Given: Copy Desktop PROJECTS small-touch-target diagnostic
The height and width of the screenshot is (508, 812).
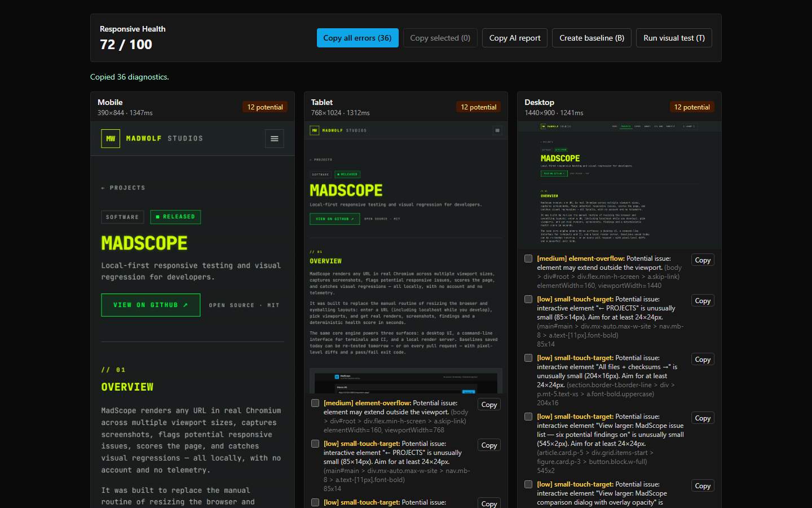Looking at the screenshot, I should pos(703,301).
